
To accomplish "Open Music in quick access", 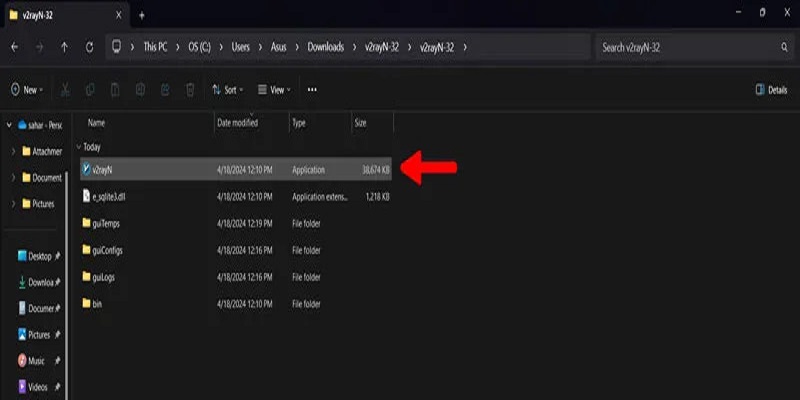I will [x=32, y=361].
